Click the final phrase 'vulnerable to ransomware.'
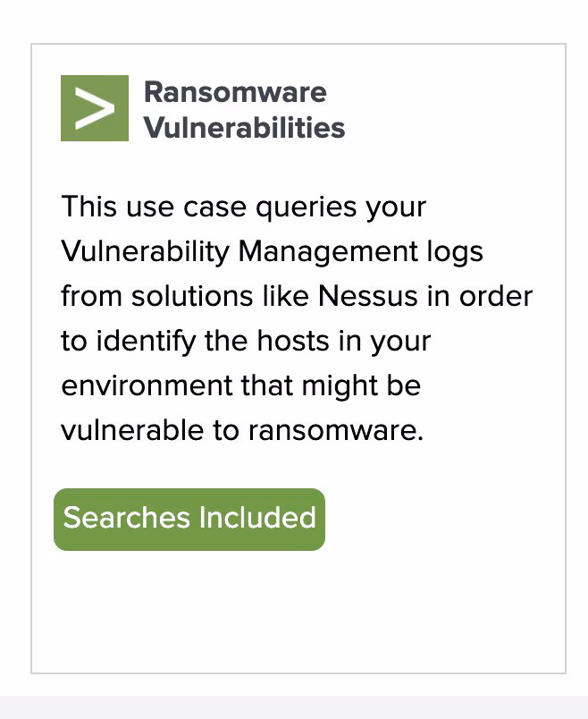Image resolution: width=588 pixels, height=719 pixels. [242, 430]
